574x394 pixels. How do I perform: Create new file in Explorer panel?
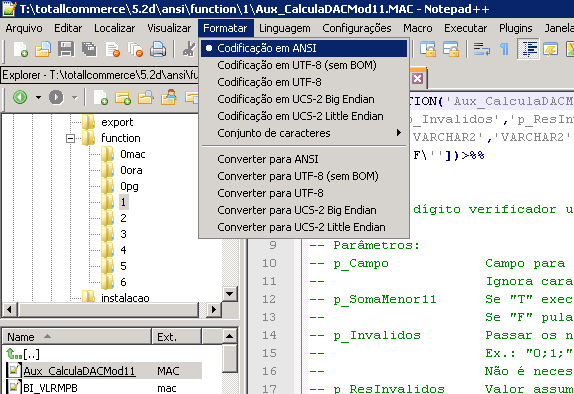[100, 97]
